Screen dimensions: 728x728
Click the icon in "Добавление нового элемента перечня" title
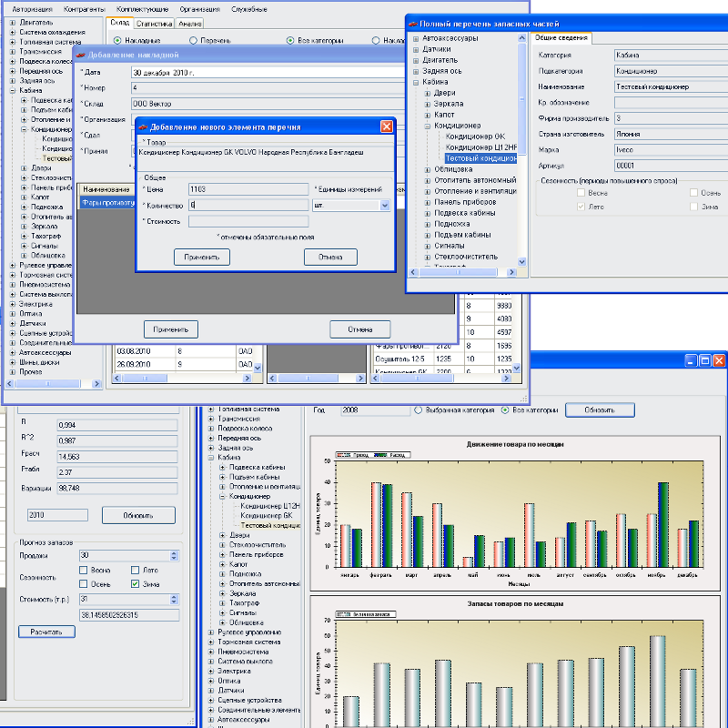pyautogui.click(x=142, y=127)
